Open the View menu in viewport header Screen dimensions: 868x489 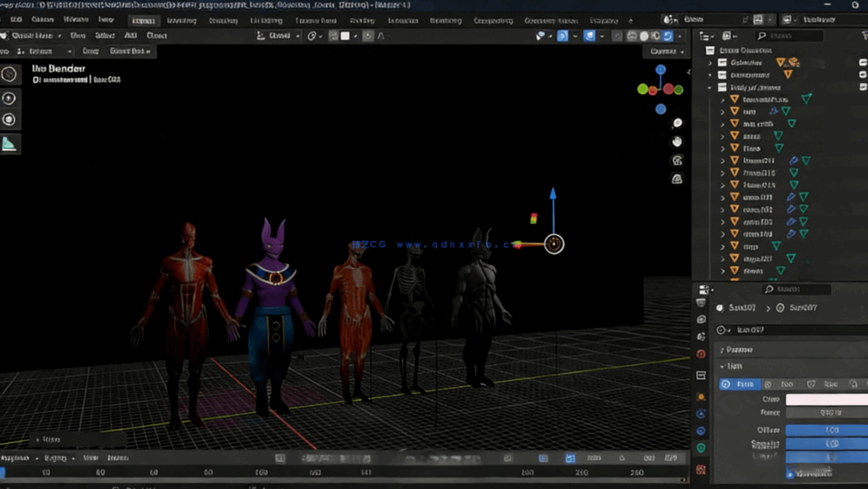coord(78,36)
